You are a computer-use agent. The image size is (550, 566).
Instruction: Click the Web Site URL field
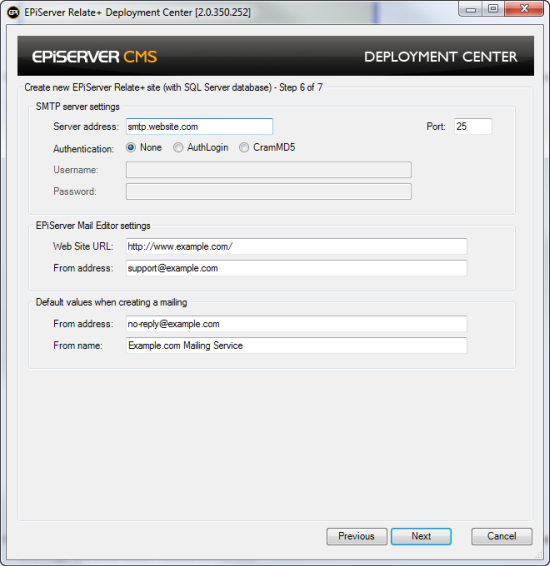pos(296,246)
